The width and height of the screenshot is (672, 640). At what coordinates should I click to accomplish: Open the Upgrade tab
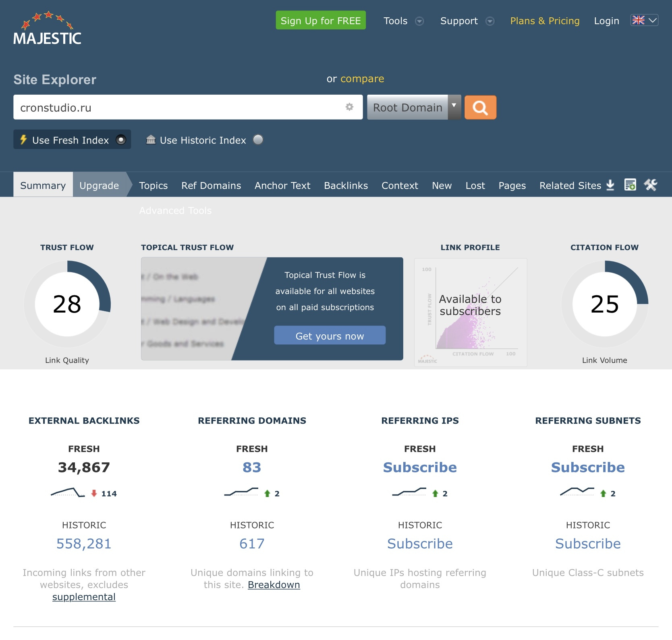pyautogui.click(x=99, y=185)
